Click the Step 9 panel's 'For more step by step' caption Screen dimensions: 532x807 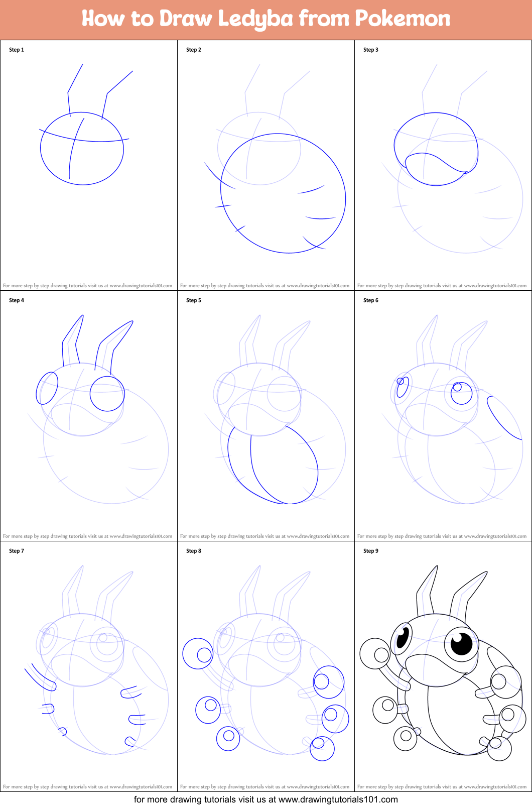point(442,787)
